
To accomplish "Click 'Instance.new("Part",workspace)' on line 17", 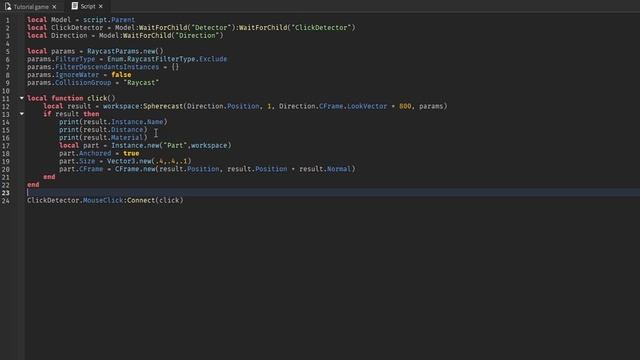I will tap(171, 145).
